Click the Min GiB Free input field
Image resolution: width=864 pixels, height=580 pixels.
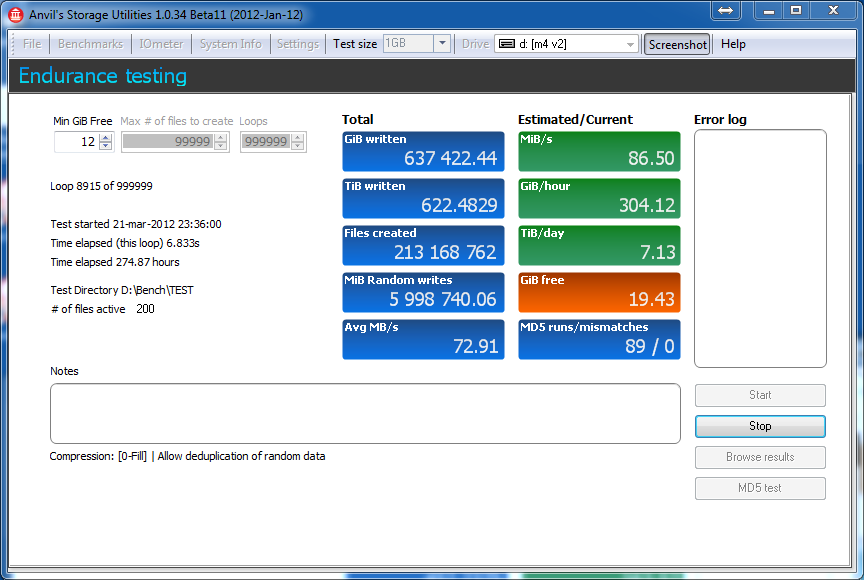[x=77, y=142]
